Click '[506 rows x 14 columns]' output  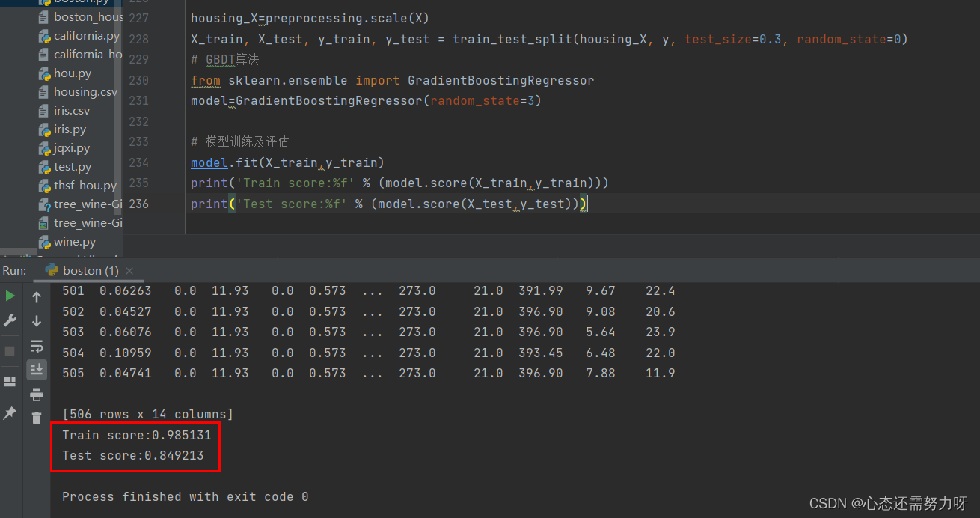pyautogui.click(x=148, y=414)
